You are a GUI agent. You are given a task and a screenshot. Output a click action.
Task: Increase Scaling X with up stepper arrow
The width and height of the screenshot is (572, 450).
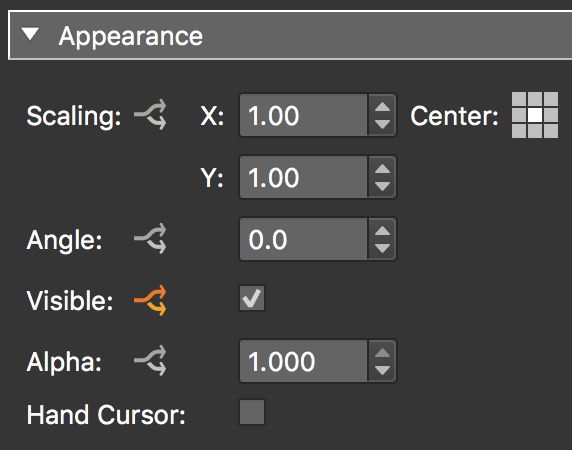pyautogui.click(x=382, y=107)
